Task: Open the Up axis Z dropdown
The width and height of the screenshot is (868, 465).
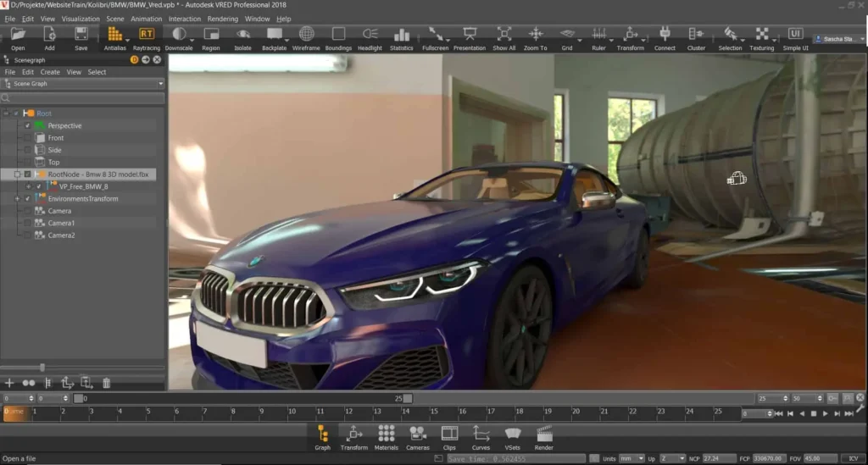Action: [x=672, y=458]
